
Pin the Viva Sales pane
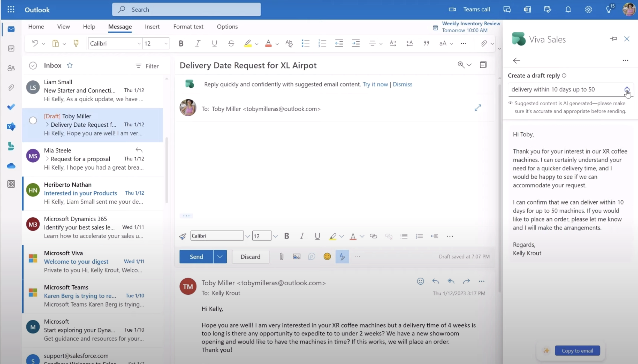coord(613,39)
